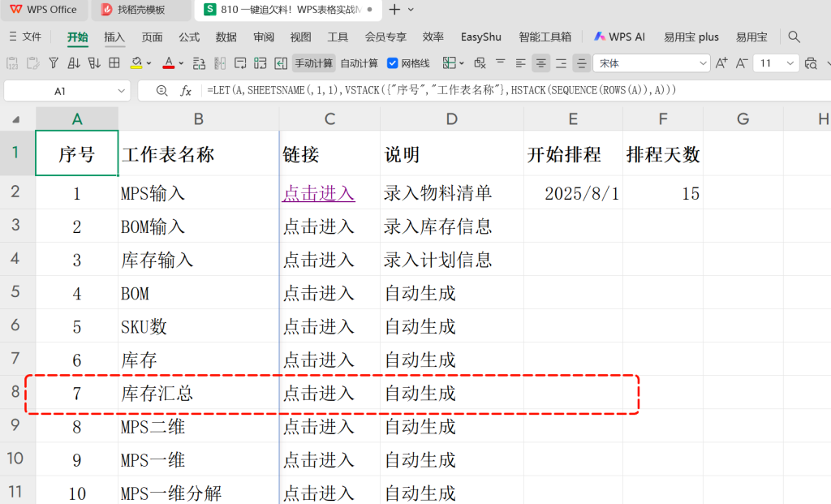Screen dimensions: 831x504
Task: Click the 点击进入 link in 库存汇总 row
Action: 318,394
